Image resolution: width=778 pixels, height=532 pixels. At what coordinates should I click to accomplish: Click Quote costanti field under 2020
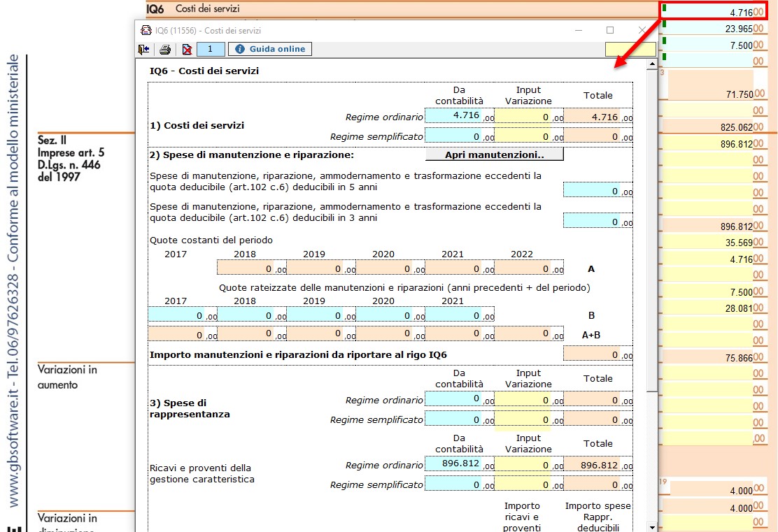point(390,268)
